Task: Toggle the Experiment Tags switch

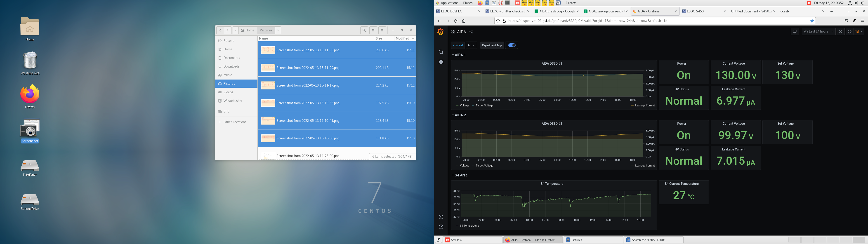Action: (512, 45)
